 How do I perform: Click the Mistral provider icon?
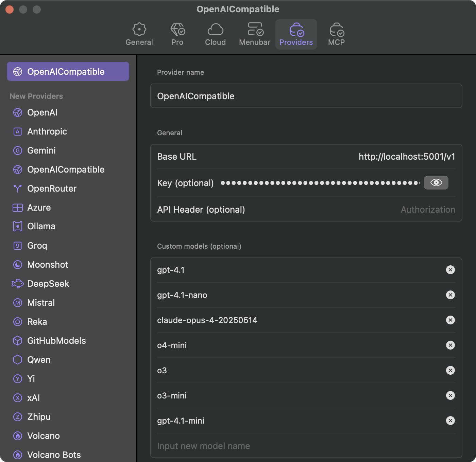click(18, 303)
